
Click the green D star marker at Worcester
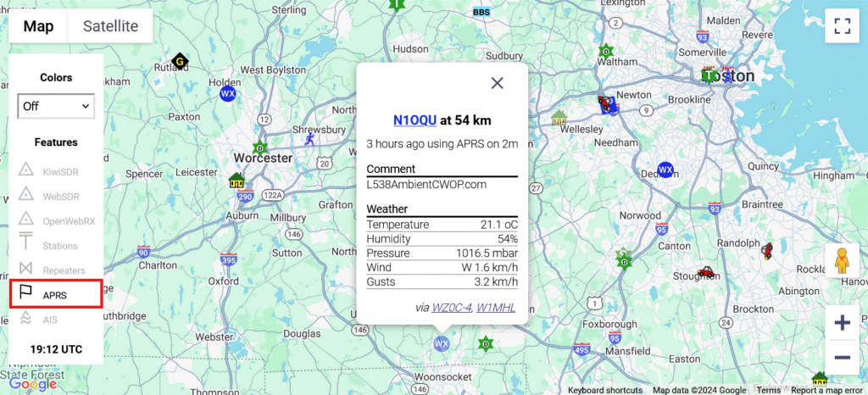[260, 148]
